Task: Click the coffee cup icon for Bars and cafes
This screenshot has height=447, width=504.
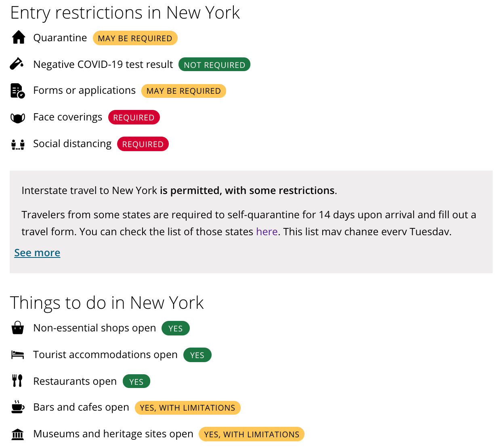Action: (x=18, y=407)
